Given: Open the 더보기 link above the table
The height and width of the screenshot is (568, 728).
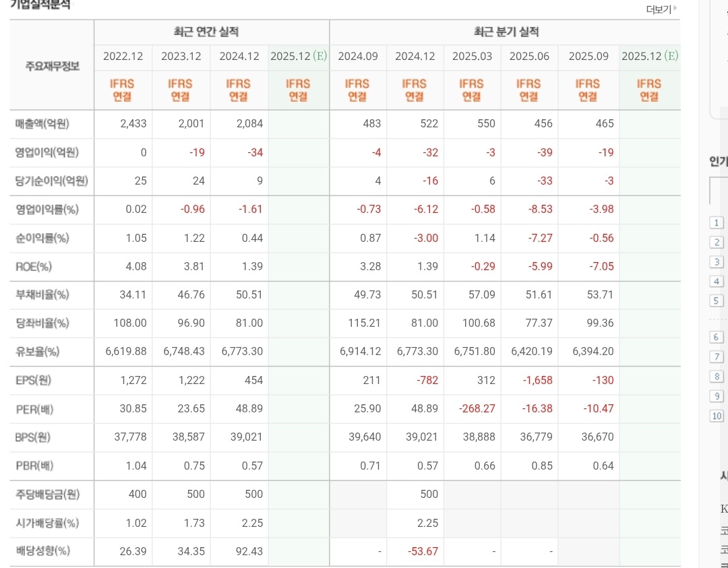Looking at the screenshot, I should tap(662, 9).
